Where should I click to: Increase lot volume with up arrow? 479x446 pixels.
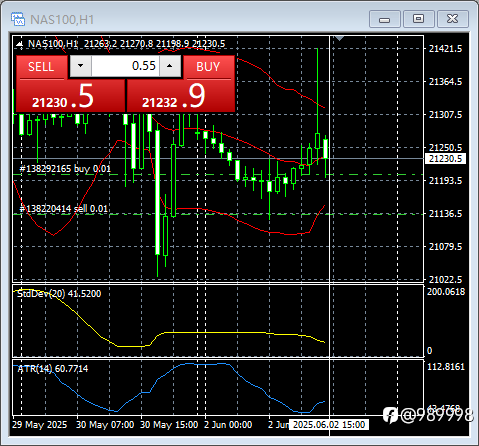coord(170,66)
